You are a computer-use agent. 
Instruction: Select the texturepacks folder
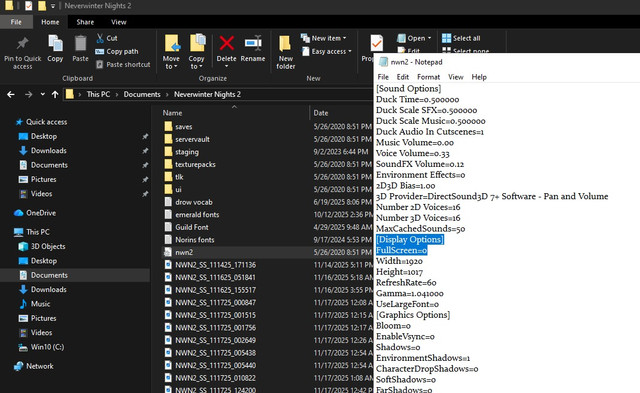click(x=190, y=164)
